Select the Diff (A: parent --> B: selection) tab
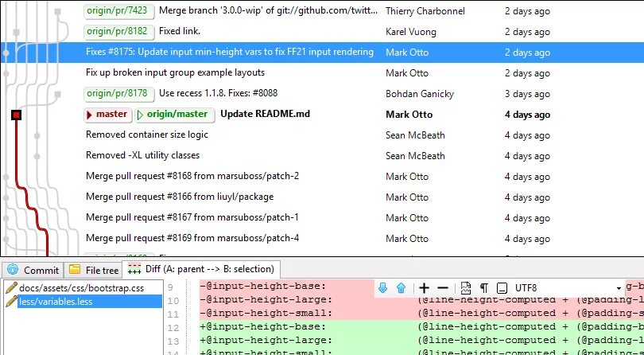 coord(201,270)
